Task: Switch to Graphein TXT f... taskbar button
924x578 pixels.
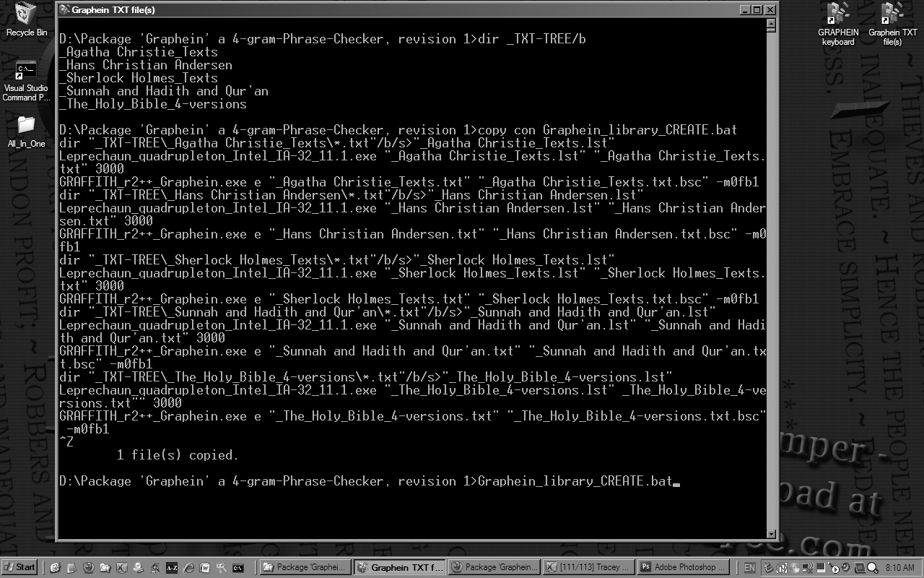Action: pos(400,567)
